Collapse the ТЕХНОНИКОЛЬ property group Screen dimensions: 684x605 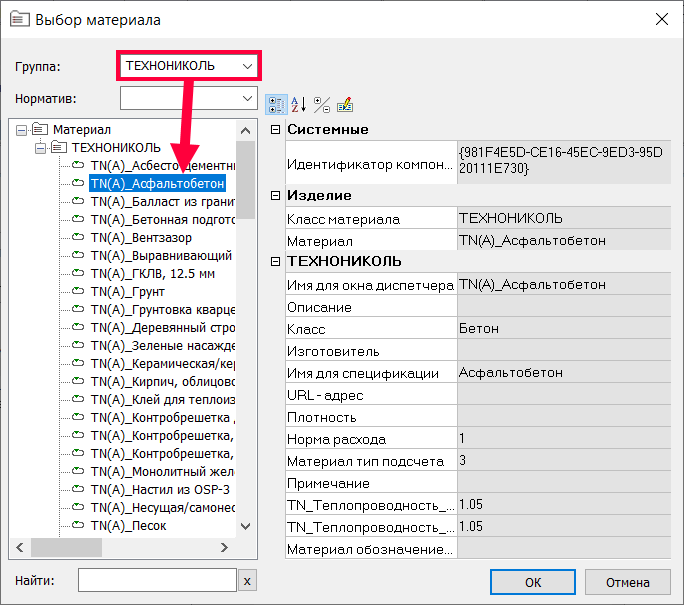(x=276, y=262)
